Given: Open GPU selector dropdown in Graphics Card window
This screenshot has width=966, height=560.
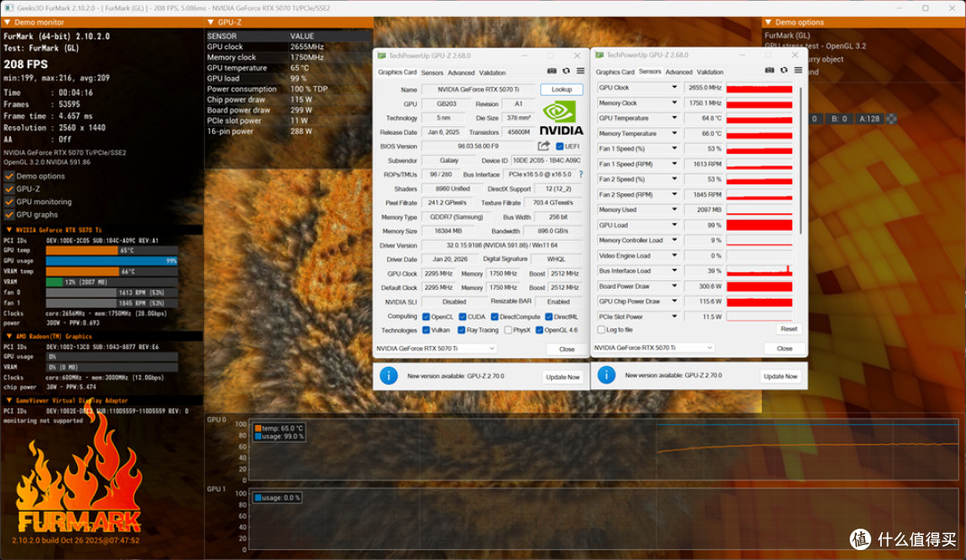Looking at the screenshot, I should 436,349.
